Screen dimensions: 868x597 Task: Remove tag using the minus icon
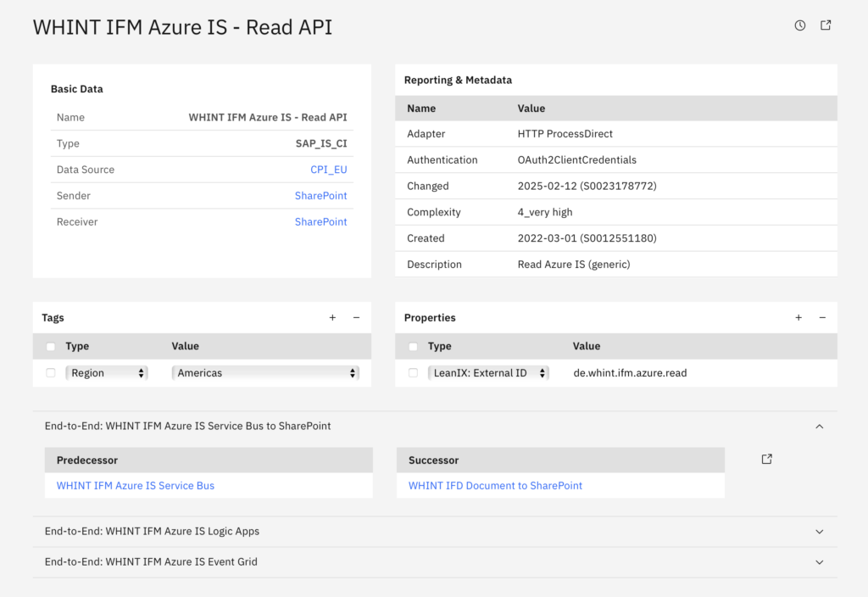click(356, 318)
